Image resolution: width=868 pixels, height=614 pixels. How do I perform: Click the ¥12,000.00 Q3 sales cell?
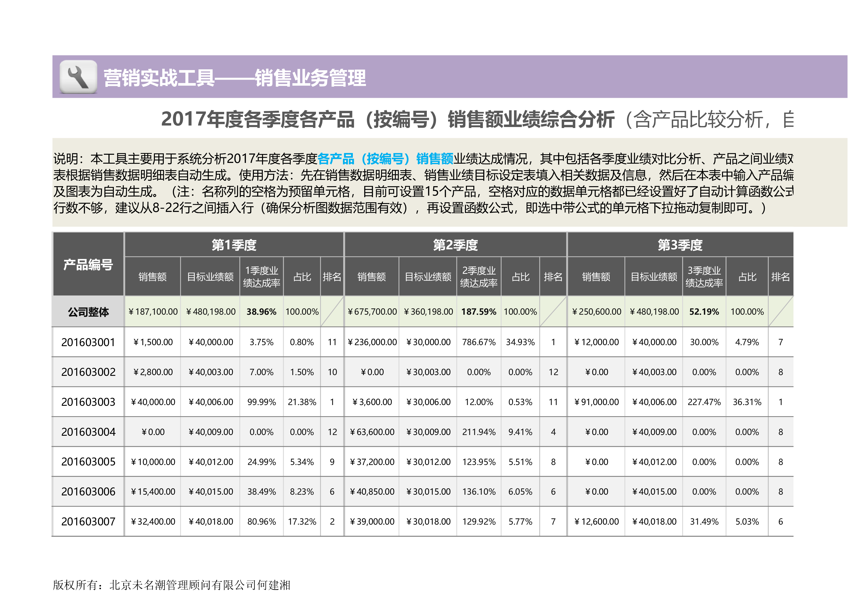point(596,342)
